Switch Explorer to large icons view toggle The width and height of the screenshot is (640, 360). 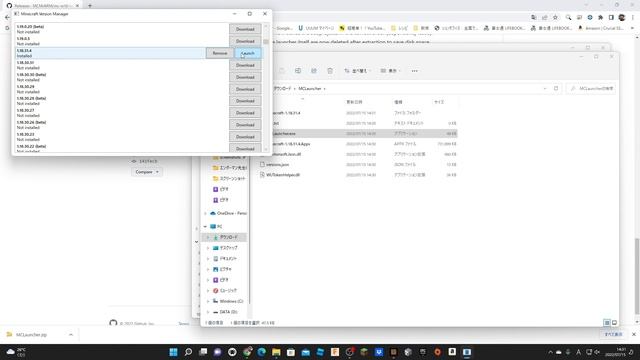tap(614, 323)
